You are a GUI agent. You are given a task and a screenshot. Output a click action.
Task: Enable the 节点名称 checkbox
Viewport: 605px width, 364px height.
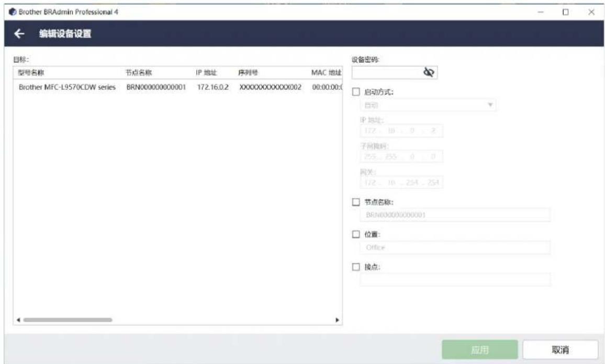pos(356,202)
